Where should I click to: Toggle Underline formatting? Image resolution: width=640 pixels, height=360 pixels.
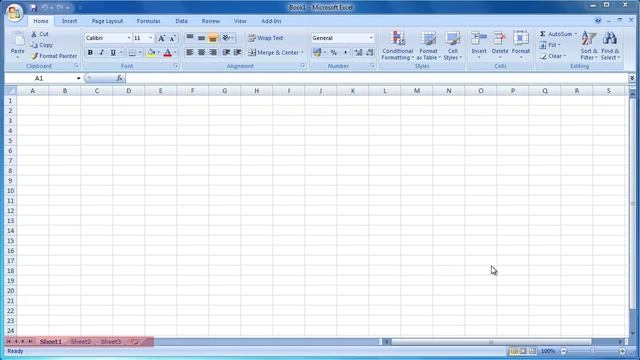pos(113,53)
